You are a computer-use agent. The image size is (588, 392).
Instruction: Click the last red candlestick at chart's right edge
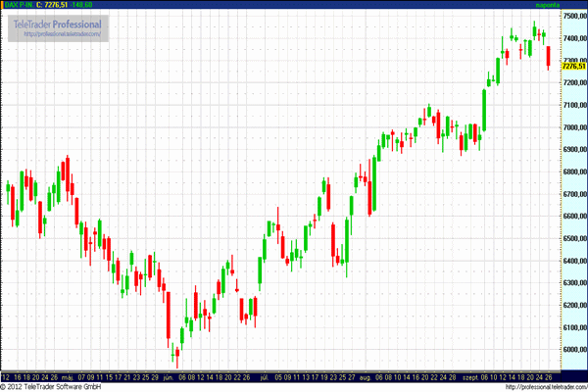548,56
